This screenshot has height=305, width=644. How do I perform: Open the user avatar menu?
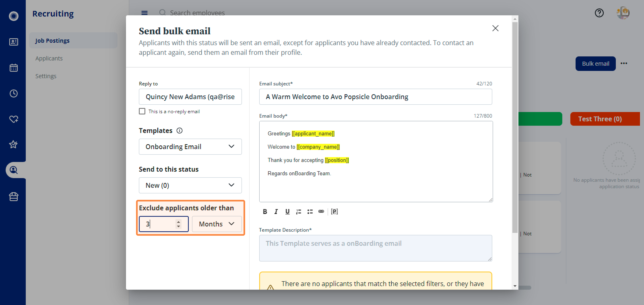[x=623, y=13]
